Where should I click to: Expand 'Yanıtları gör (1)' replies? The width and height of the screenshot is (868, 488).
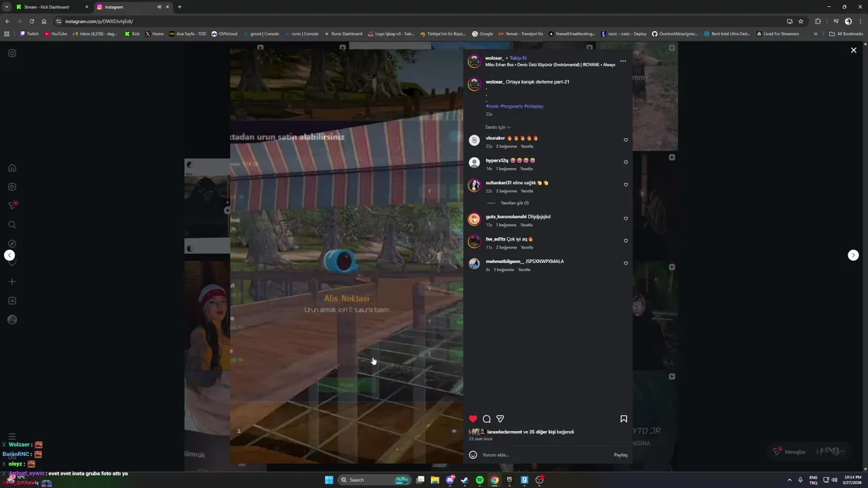515,203
